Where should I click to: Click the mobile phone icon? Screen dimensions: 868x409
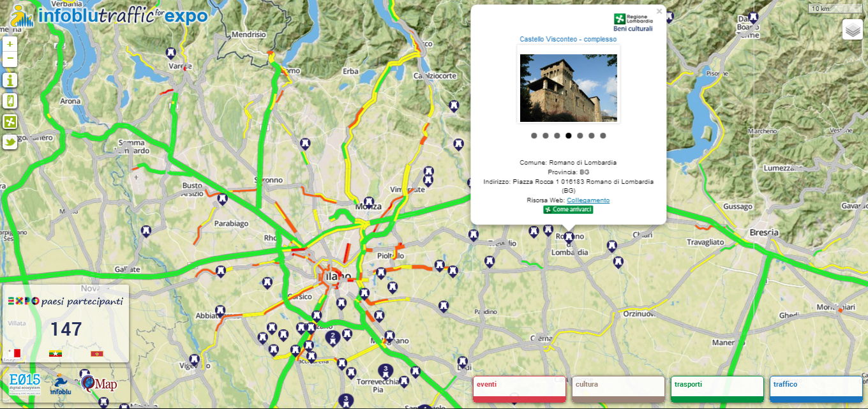coord(10,101)
